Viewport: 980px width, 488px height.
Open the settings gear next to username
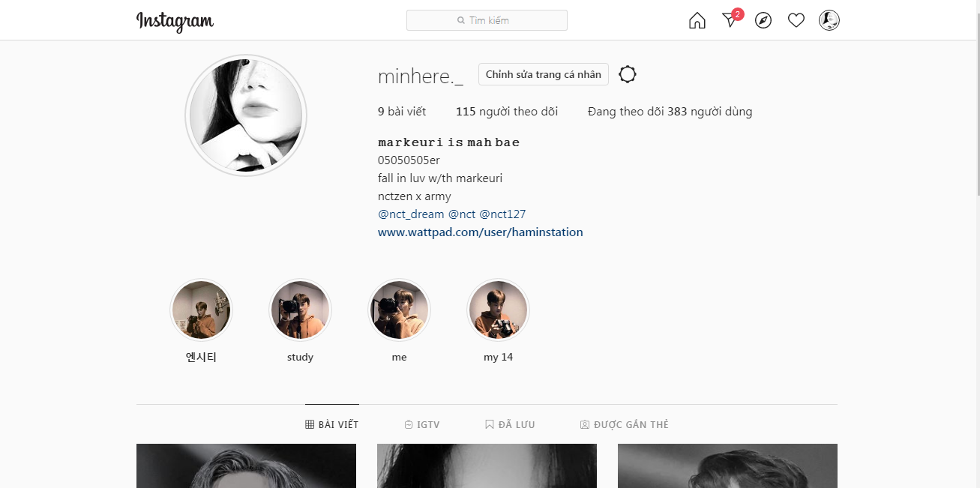pos(628,74)
